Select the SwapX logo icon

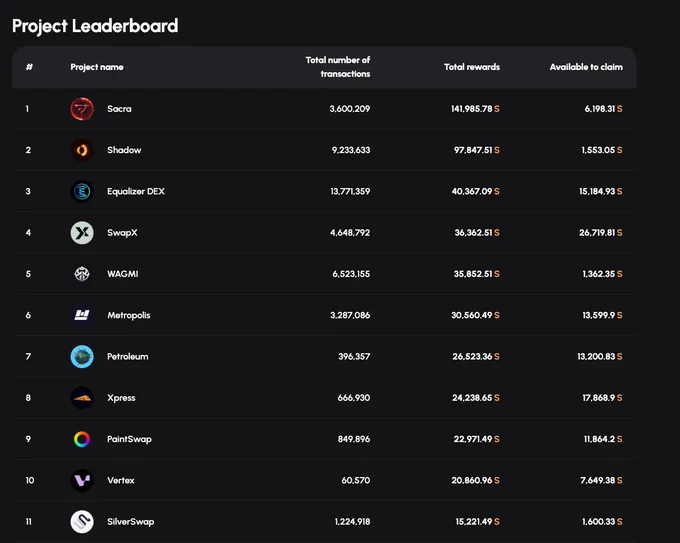click(x=82, y=233)
